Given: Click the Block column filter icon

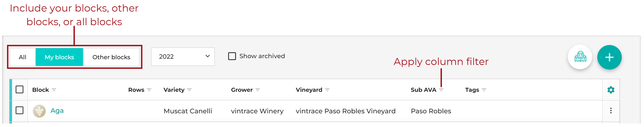Looking at the screenshot, I should 54,90.
